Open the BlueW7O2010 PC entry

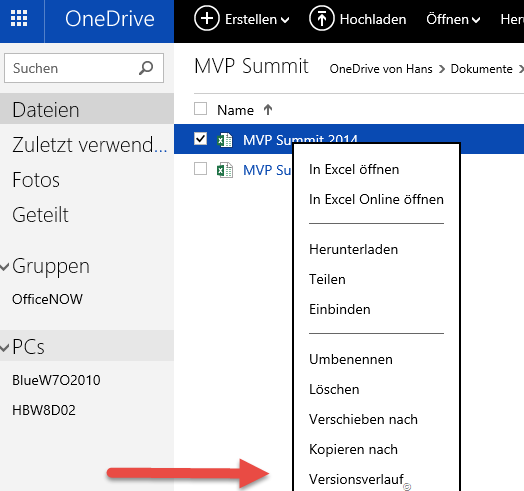pyautogui.click(x=56, y=380)
